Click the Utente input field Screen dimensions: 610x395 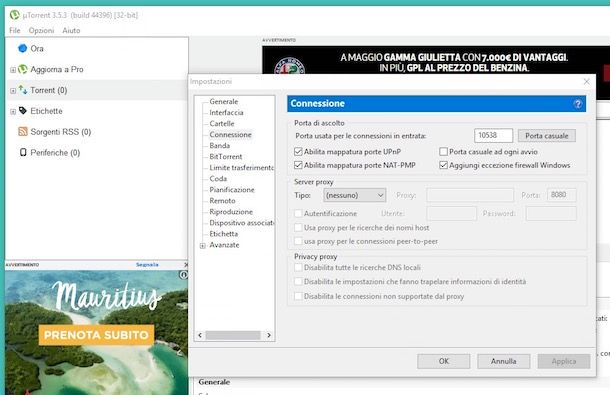(x=451, y=213)
